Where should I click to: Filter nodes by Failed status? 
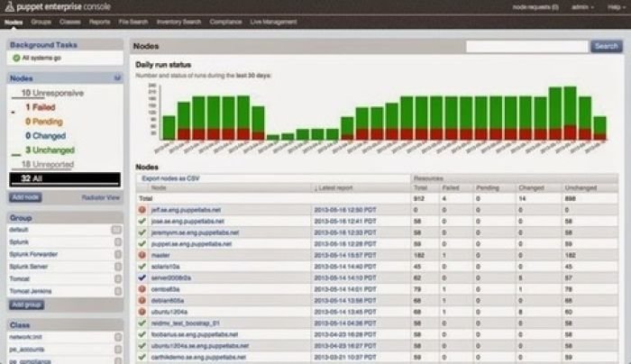pyautogui.click(x=40, y=106)
